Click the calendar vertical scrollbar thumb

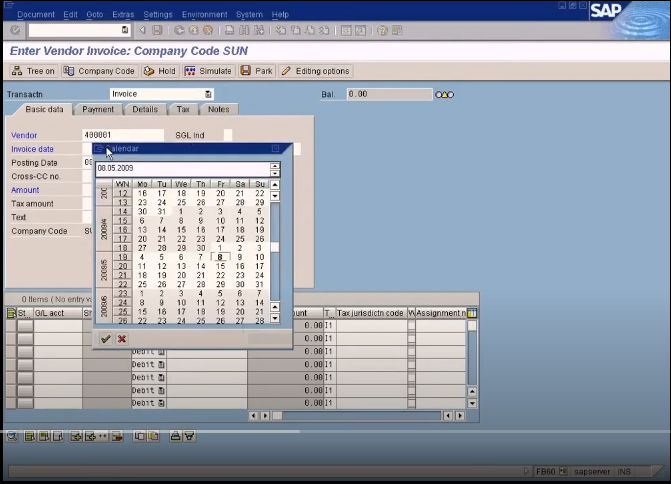275,247
